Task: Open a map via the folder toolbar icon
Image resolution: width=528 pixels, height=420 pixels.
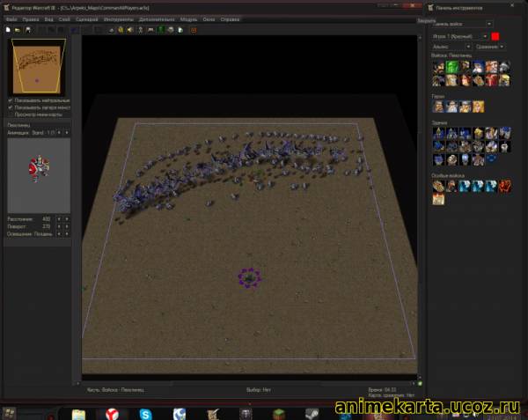Action: click(x=18, y=30)
